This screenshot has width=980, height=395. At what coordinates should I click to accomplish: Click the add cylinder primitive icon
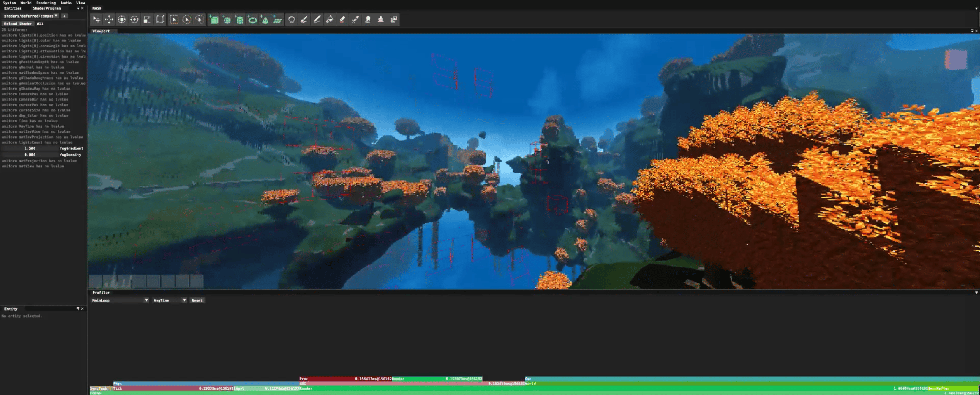(239, 19)
